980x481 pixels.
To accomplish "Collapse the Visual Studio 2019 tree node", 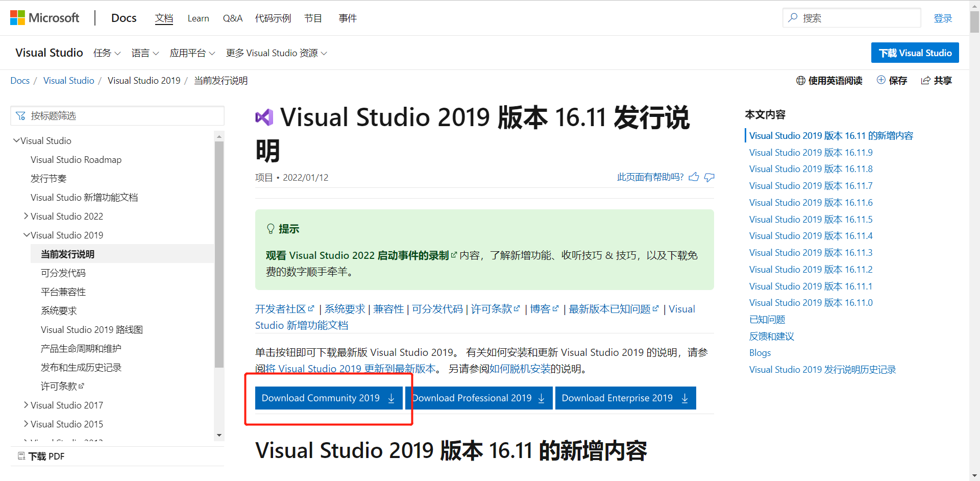I will click(27, 235).
